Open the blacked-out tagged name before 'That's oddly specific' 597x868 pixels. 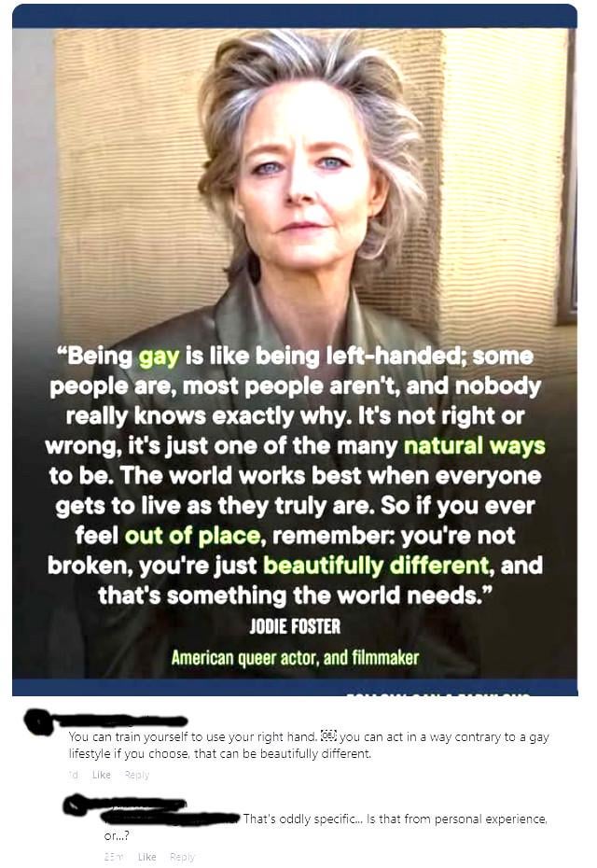pos(172,819)
